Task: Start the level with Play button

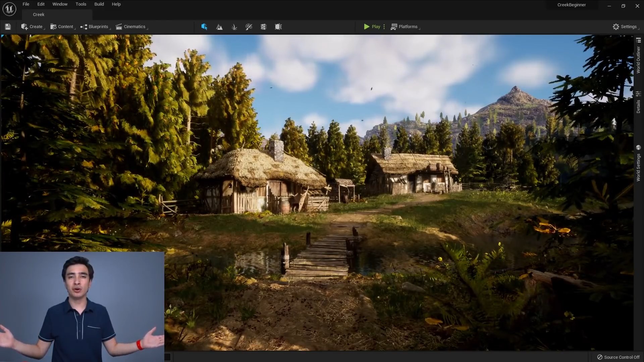Action: pyautogui.click(x=372, y=27)
